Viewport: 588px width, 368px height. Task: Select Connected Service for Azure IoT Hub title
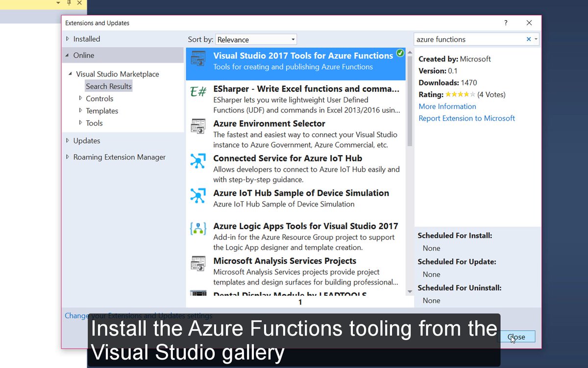(288, 158)
